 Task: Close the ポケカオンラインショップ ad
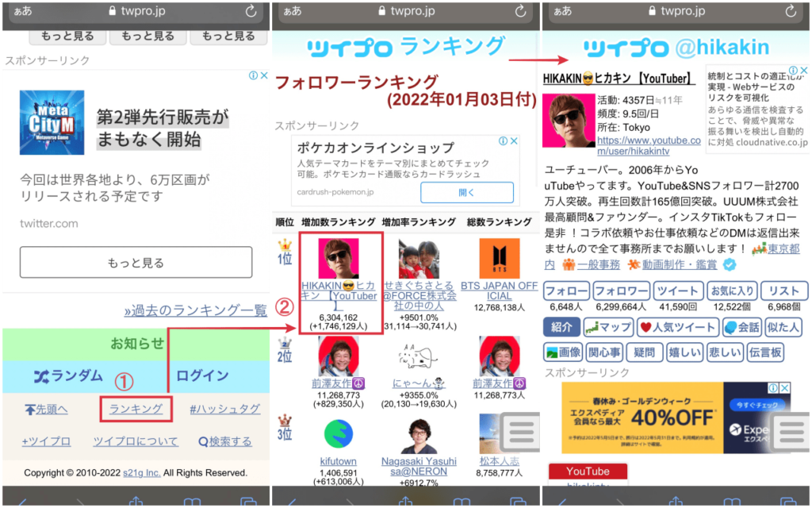514,141
